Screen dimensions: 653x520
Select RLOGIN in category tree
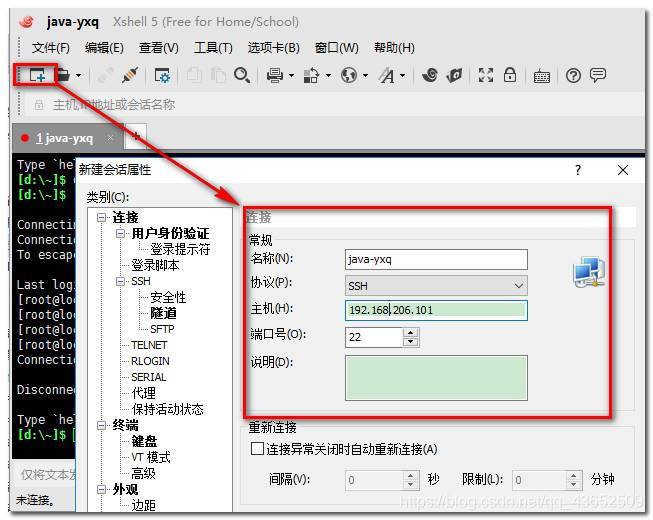(x=150, y=361)
